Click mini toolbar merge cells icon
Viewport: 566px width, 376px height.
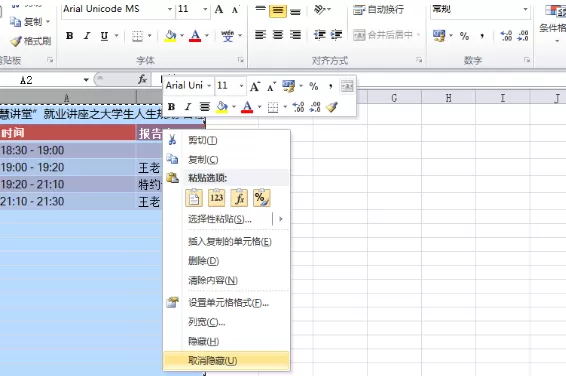(347, 86)
